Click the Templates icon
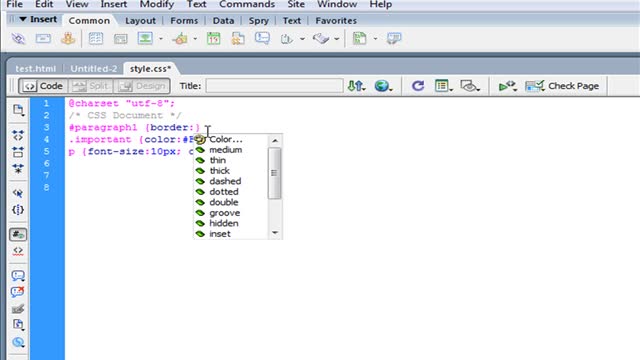Viewport: 640px width, 360px height. [x=360, y=39]
